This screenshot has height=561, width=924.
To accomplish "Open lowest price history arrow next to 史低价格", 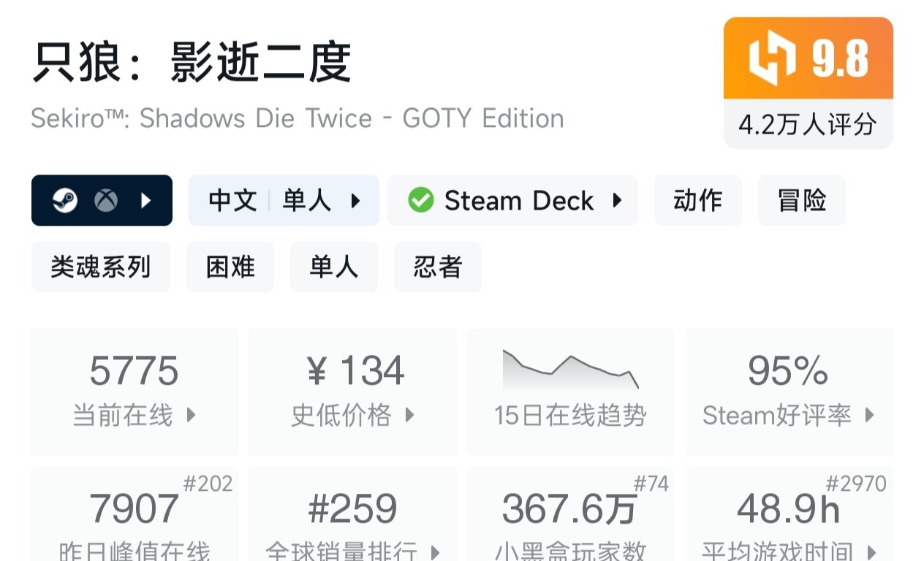I will click(x=410, y=416).
